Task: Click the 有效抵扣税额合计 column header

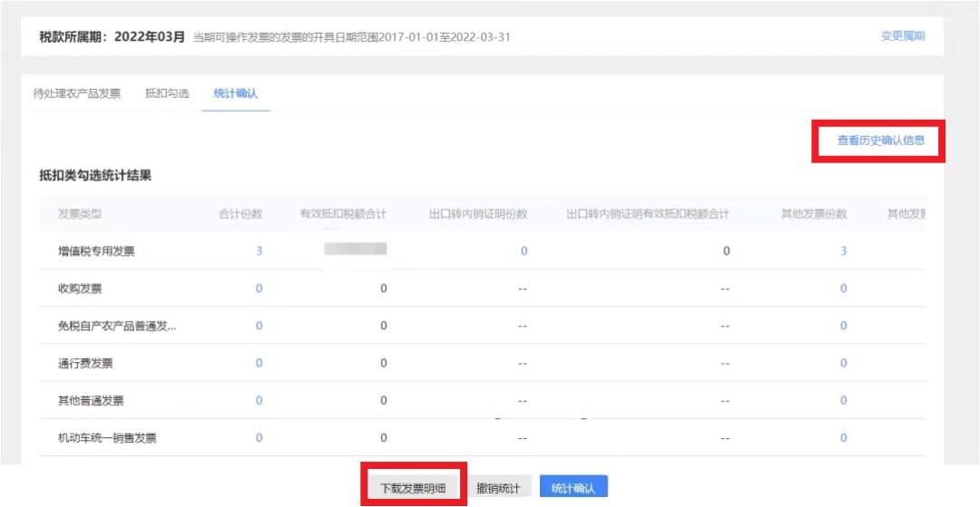Action: [343, 214]
